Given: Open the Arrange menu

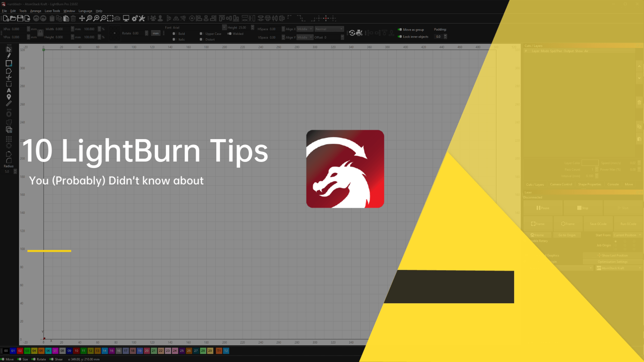Looking at the screenshot, I should [36, 11].
